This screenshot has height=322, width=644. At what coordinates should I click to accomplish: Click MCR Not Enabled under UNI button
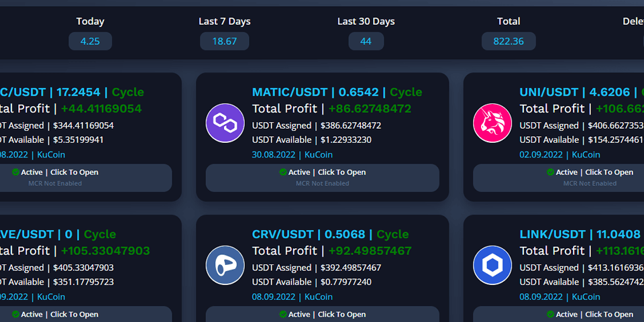[590, 184]
